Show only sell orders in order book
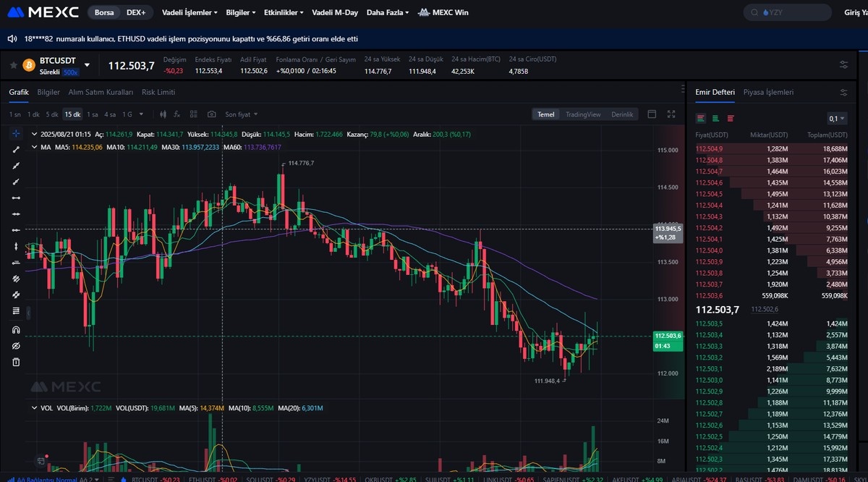Image resolution: width=868 pixels, height=482 pixels. pos(731,119)
